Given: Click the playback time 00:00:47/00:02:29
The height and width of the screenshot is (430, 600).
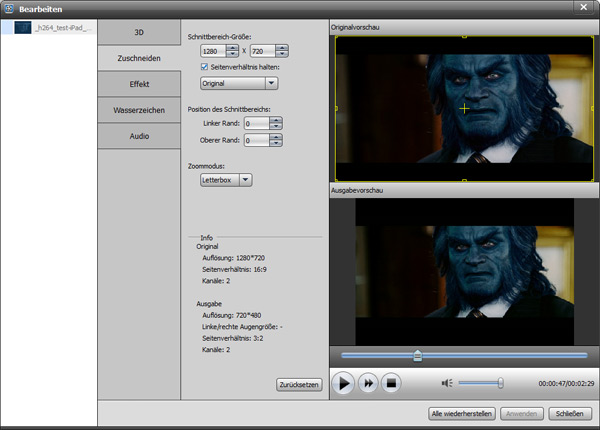Looking at the screenshot, I should 566,383.
